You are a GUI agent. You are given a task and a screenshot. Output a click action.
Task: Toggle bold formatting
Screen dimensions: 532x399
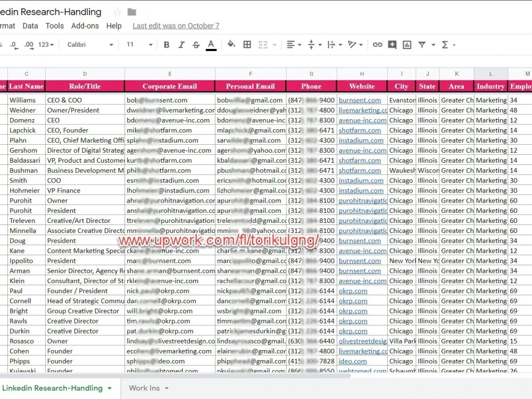pyautogui.click(x=167, y=45)
